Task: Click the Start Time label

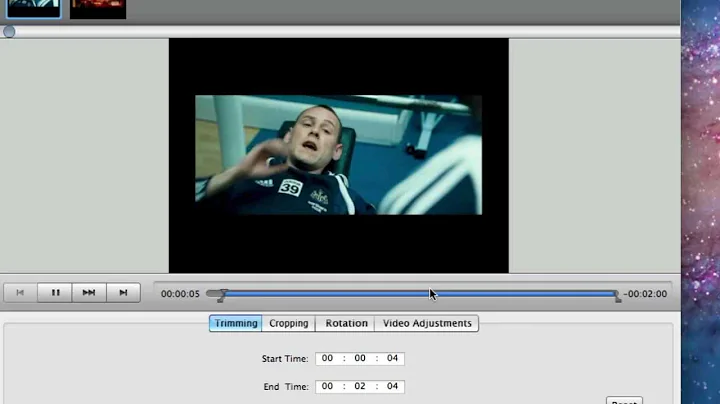Action: pos(285,359)
